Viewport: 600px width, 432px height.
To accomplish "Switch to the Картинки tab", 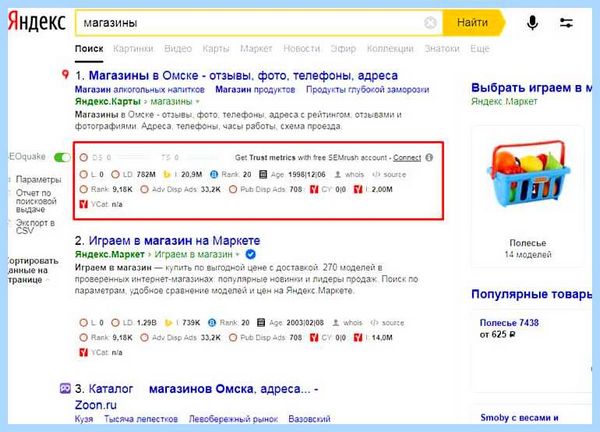I will (x=133, y=49).
